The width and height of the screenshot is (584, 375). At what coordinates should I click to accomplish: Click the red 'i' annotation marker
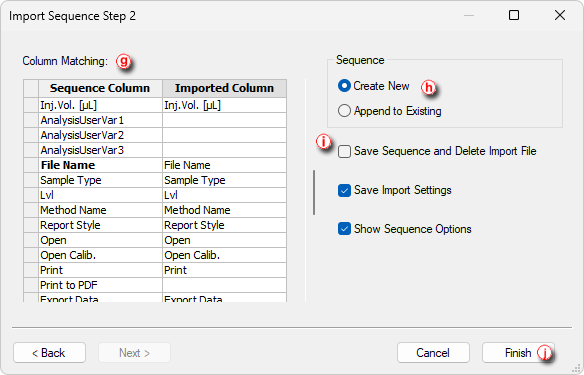[x=323, y=142]
